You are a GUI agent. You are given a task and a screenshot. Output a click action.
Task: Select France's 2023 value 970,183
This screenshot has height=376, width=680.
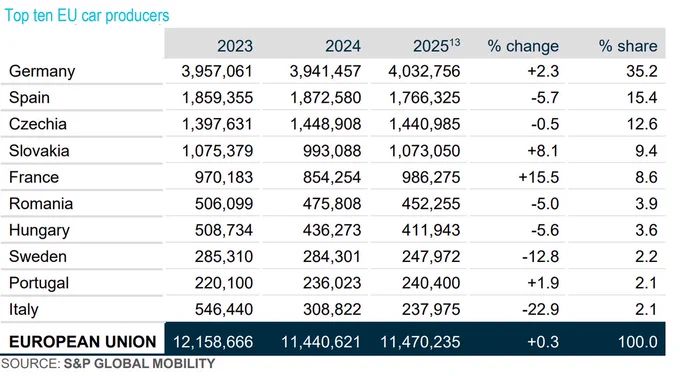[224, 177]
